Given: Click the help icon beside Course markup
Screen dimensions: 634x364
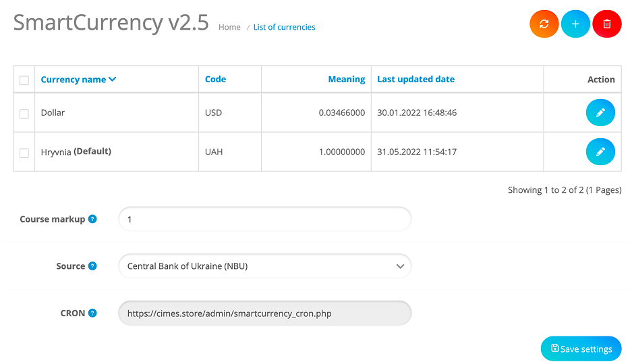Looking at the screenshot, I should [92, 219].
